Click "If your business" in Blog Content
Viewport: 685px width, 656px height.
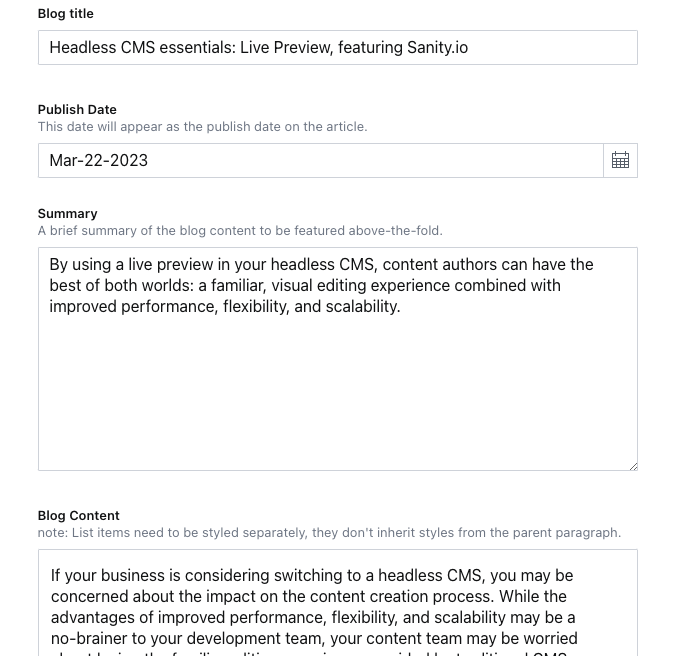tap(104, 575)
